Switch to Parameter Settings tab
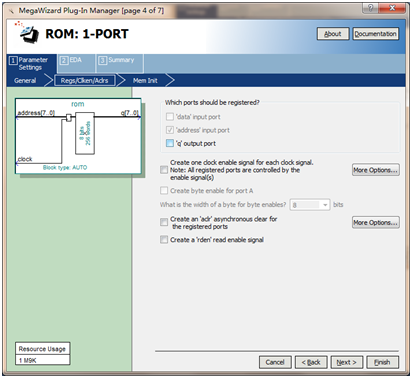The width and height of the screenshot is (412, 378). click(32, 63)
